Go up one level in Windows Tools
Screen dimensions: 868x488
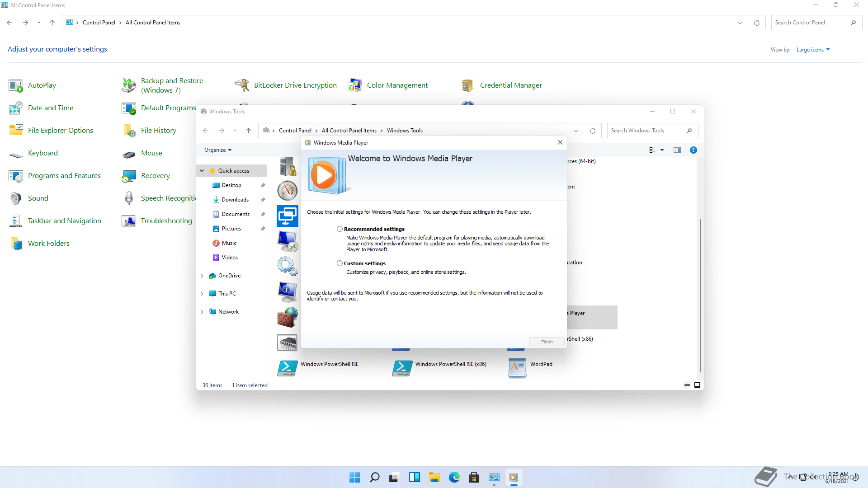248,131
